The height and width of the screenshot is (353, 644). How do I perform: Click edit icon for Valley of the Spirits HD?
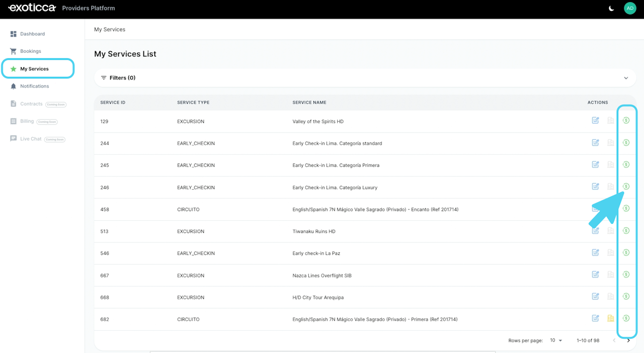point(595,121)
